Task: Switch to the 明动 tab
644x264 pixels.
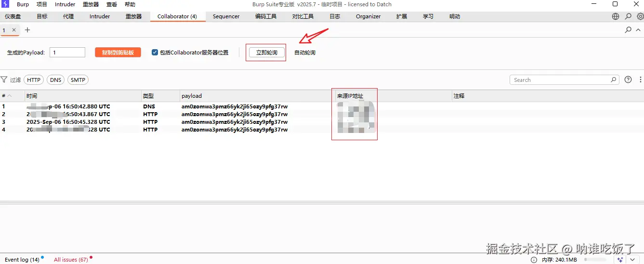Action: [x=455, y=16]
